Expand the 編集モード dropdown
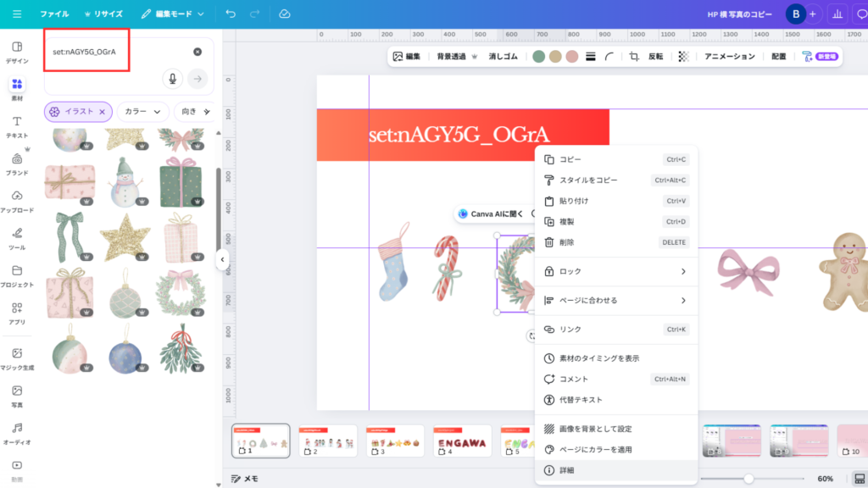 point(173,14)
